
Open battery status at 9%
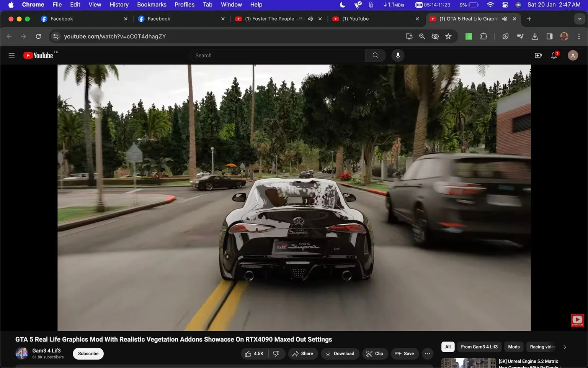tap(469, 5)
